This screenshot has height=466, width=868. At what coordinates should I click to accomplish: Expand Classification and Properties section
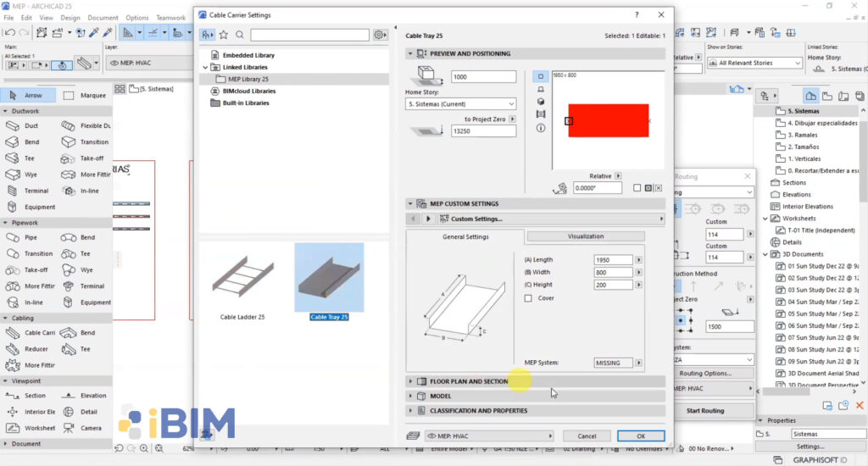(536, 411)
